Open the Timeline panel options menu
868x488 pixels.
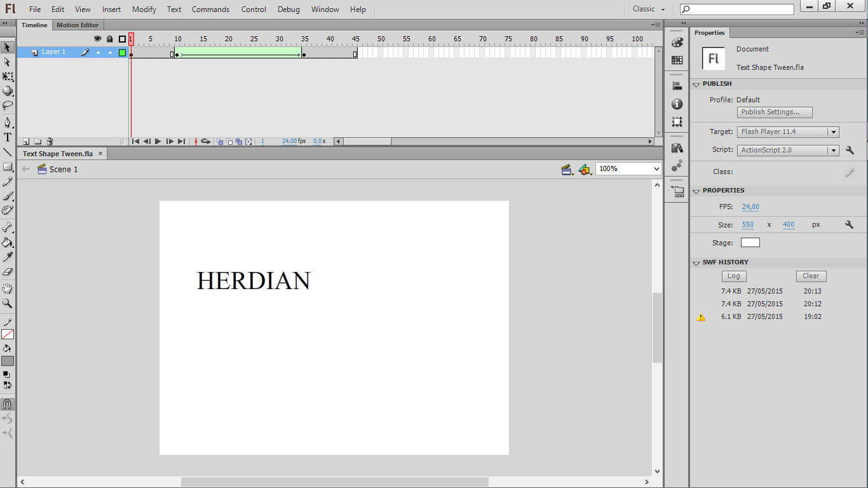(656, 25)
